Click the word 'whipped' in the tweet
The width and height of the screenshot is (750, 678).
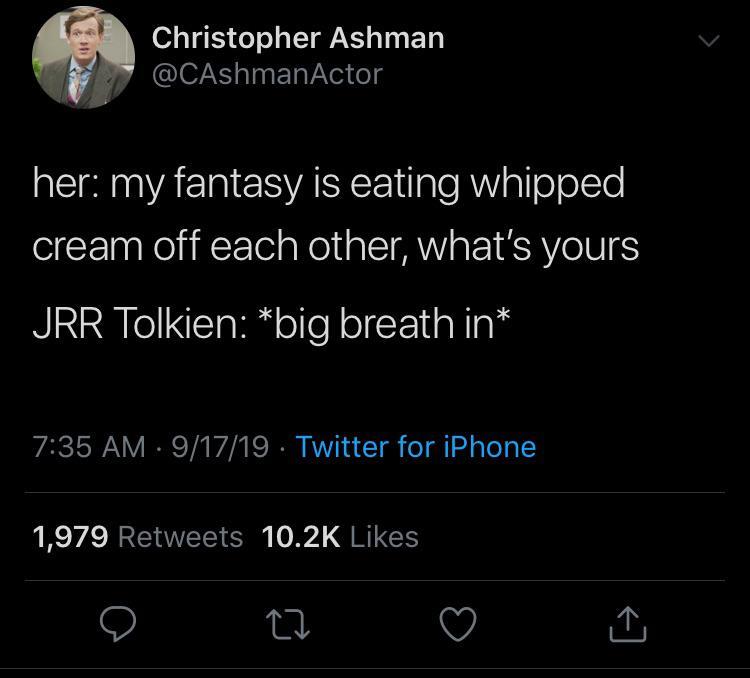coord(547,185)
